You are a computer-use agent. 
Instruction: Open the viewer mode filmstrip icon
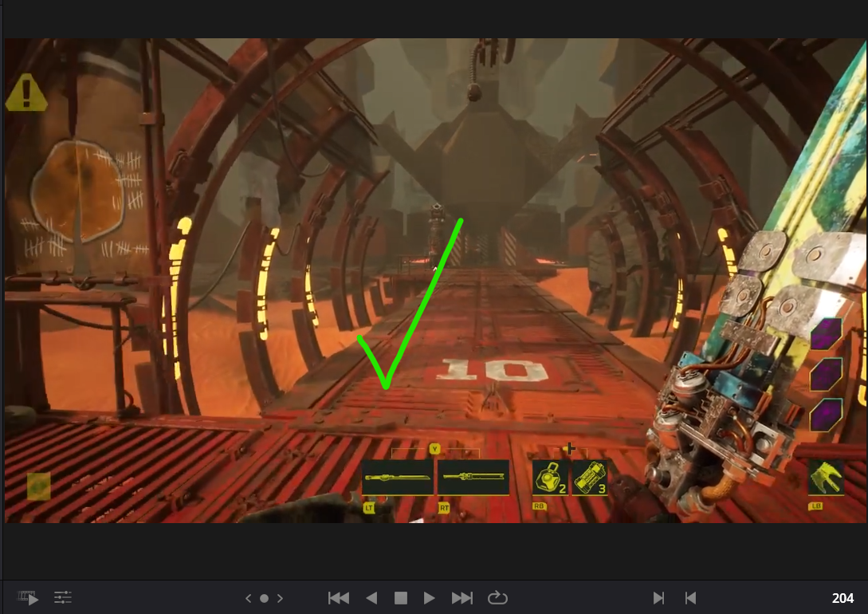28,597
